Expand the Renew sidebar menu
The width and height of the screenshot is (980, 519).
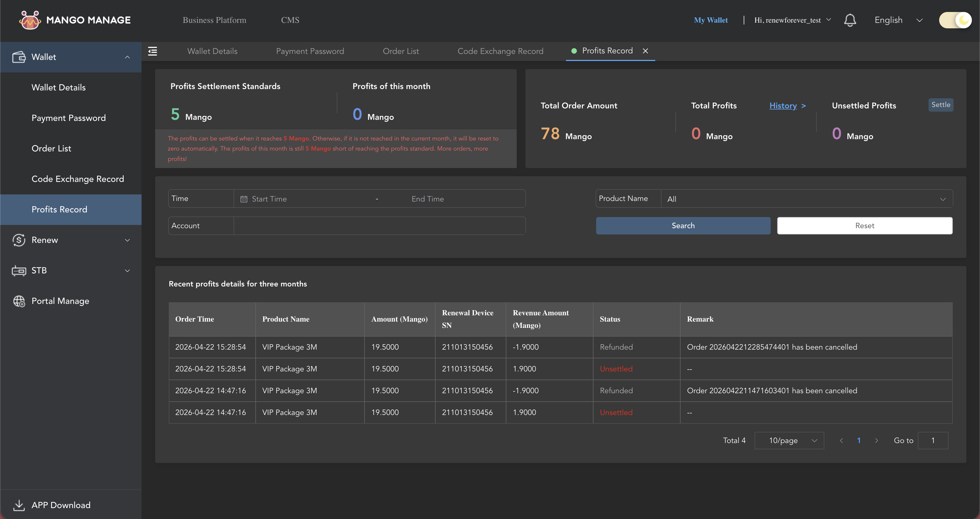pos(127,240)
